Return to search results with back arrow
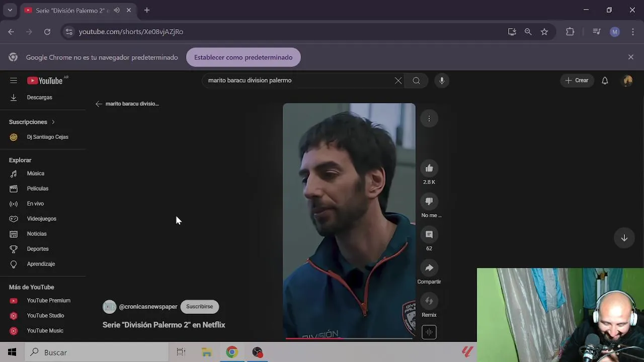644x362 pixels. coord(99,104)
